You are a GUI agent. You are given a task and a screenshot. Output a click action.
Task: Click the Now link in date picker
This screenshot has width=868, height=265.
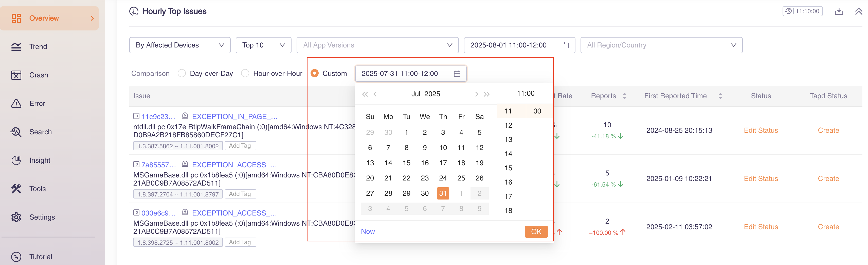[x=368, y=231]
